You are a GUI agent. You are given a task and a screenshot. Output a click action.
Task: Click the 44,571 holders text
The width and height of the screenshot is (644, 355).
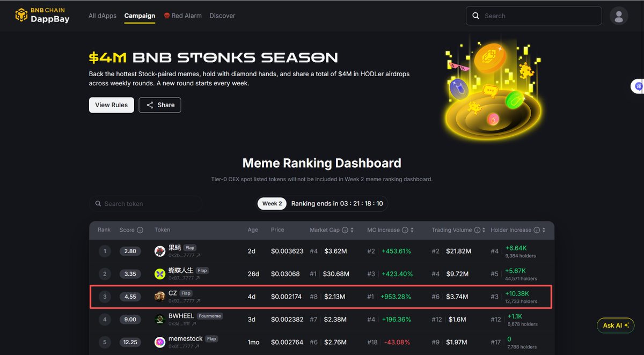(x=521, y=278)
